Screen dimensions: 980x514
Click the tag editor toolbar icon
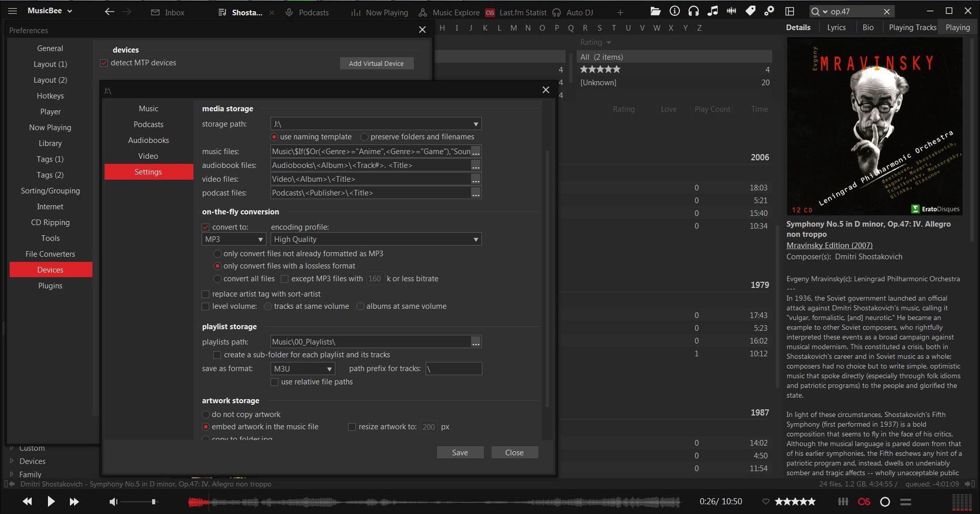click(750, 11)
